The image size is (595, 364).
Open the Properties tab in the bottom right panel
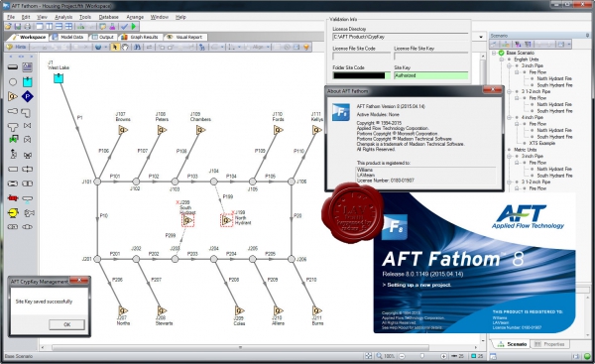[x=549, y=344]
